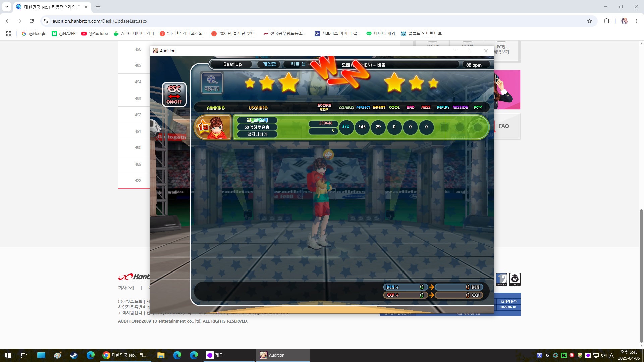Open Chrome extensions puzzle icon
This screenshot has height=362, width=644.
(606, 21)
